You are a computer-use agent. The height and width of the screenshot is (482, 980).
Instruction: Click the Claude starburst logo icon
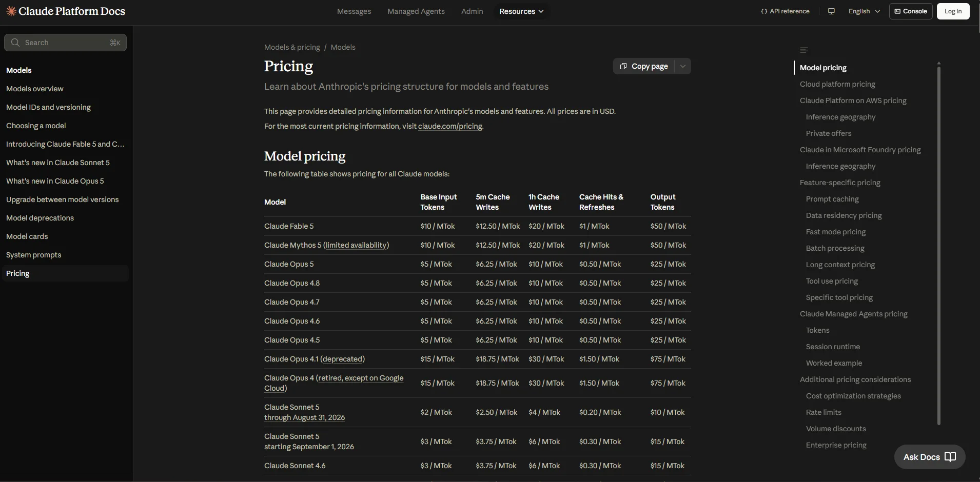11,11
